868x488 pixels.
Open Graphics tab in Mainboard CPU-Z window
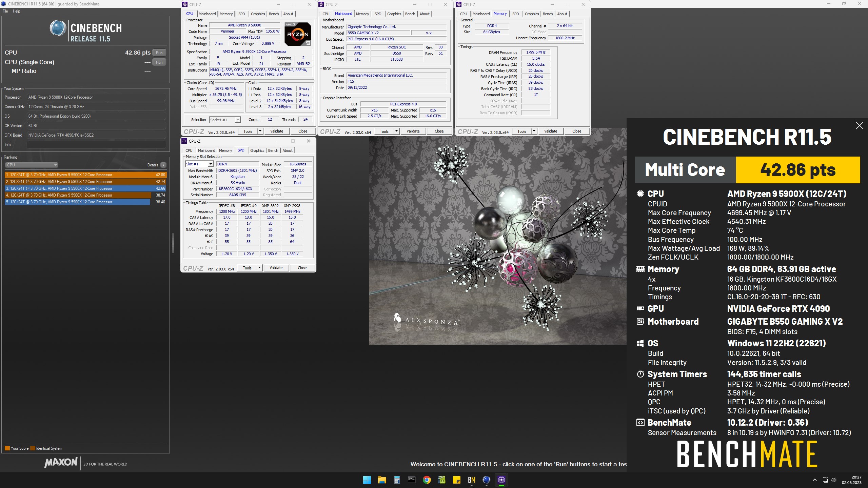pos(394,14)
